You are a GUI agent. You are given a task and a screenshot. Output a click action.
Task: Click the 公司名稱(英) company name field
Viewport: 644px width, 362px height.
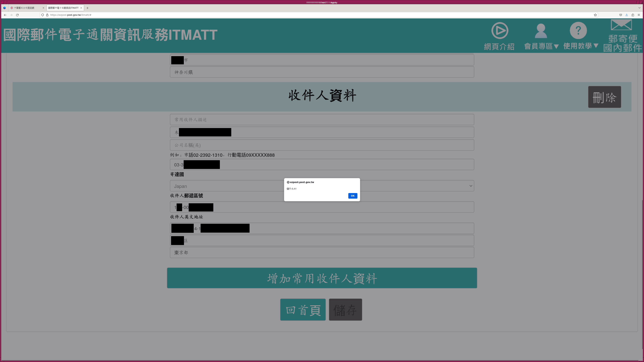[322, 145]
